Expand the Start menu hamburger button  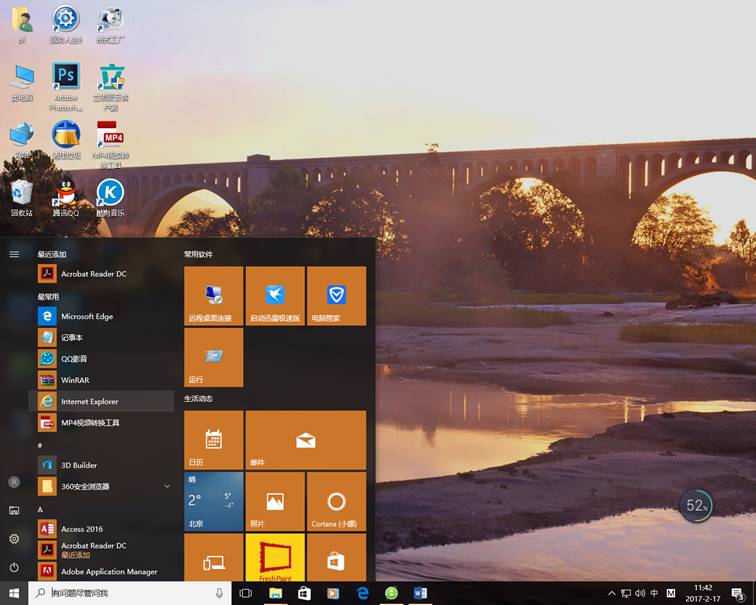pyautogui.click(x=14, y=254)
